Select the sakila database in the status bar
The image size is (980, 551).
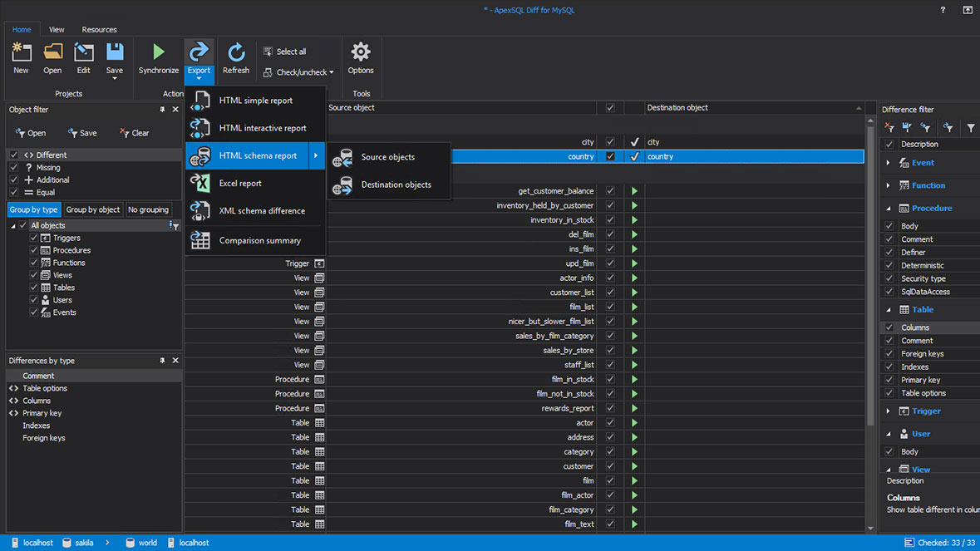tap(81, 542)
